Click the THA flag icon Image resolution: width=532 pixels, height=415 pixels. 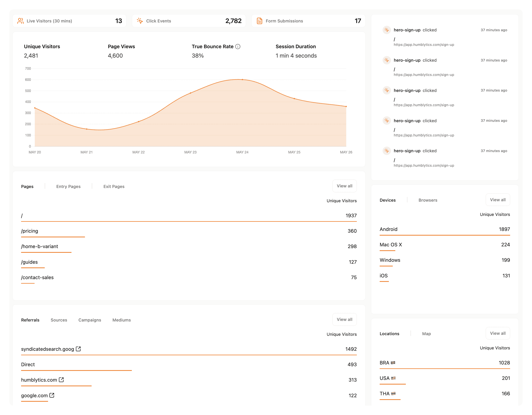(393, 393)
